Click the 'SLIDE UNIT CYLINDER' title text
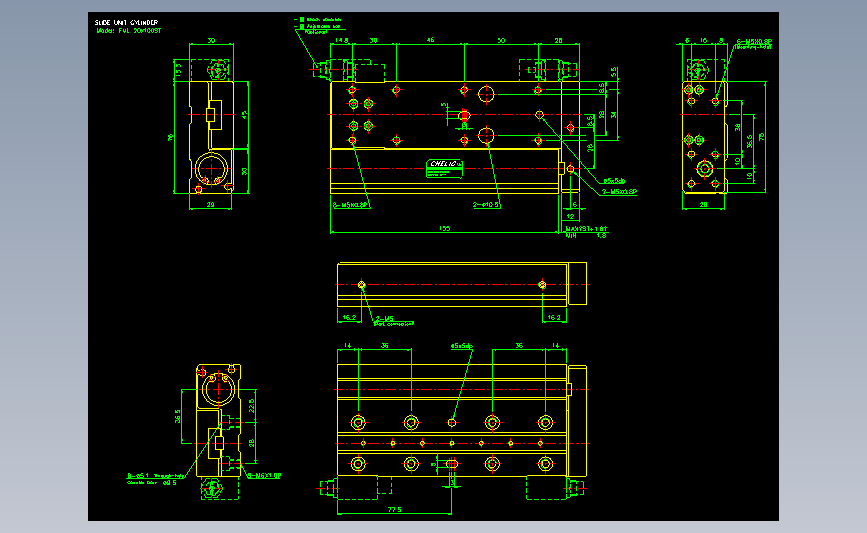867x533 pixels. tap(126, 23)
